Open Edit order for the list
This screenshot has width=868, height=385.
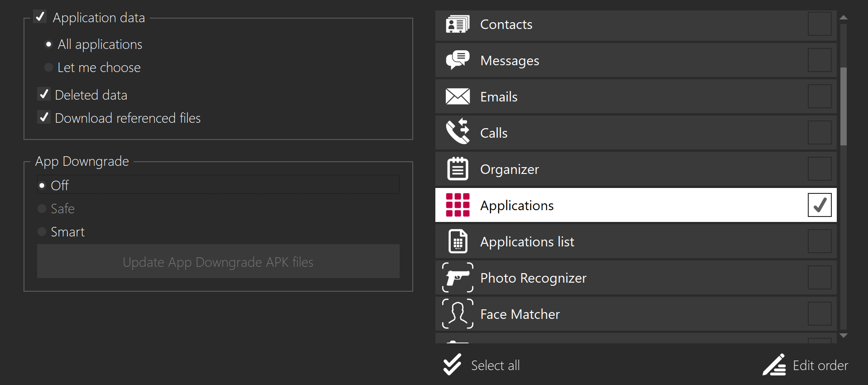(x=806, y=365)
